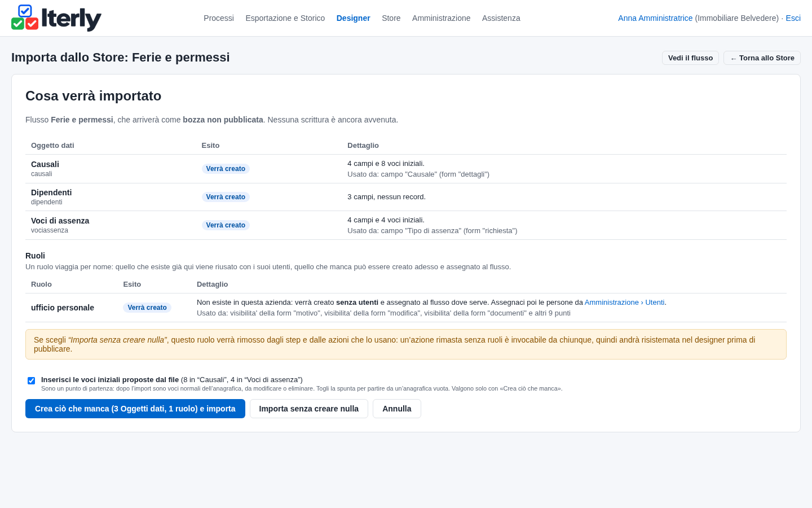812x508 pixels.
Task: Open the Anna Amministratrice profile link
Action: coord(655,18)
